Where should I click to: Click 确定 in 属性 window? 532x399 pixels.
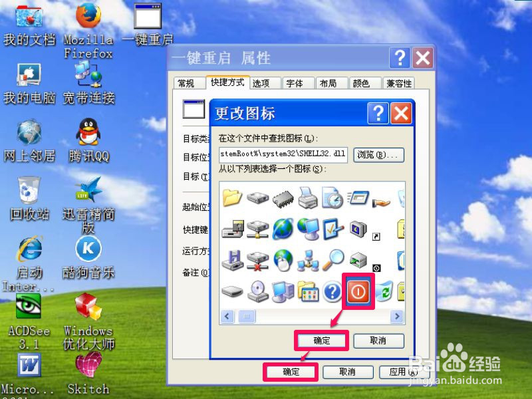point(291,372)
